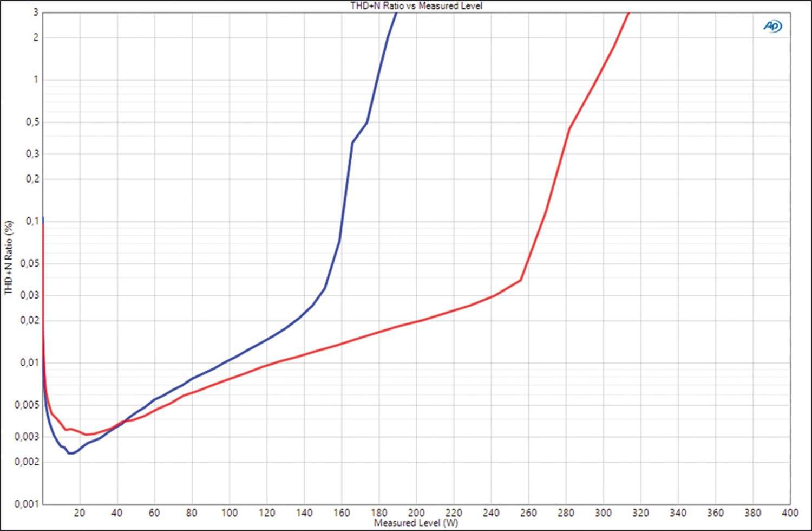
Task: Click the 'Measured Level (W)' x-axis label
Action: click(x=416, y=523)
